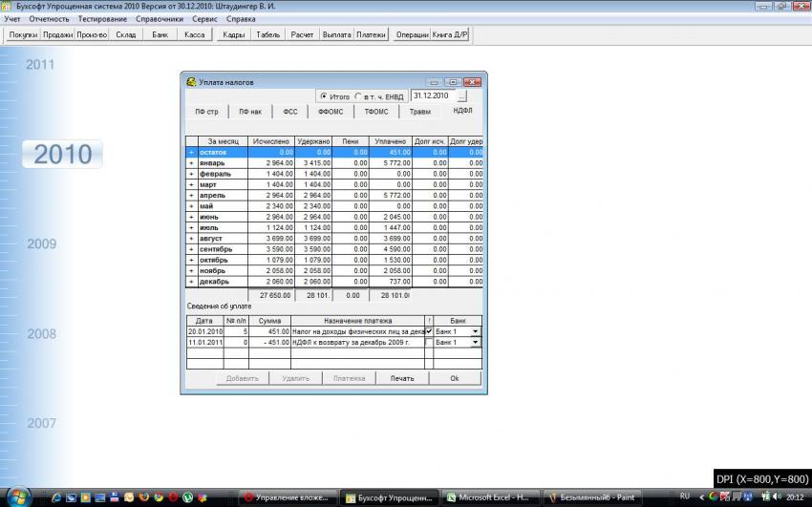Click the Уплата налогов title bar icon
The height and width of the screenshot is (507, 812).
coord(191,82)
